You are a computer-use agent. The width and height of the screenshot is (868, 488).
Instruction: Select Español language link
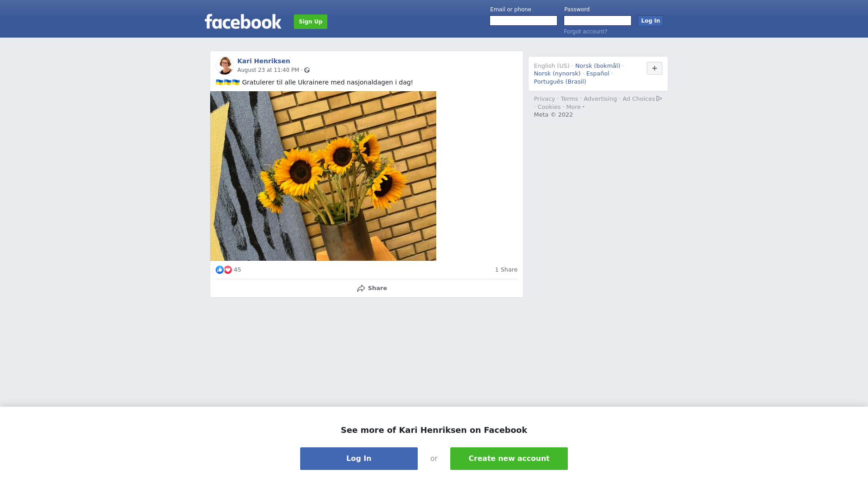598,74
